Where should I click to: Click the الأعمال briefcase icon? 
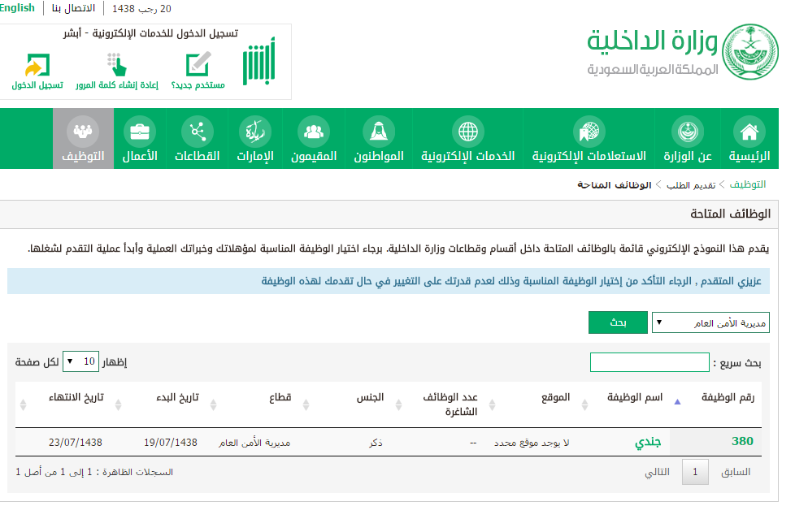point(140,132)
